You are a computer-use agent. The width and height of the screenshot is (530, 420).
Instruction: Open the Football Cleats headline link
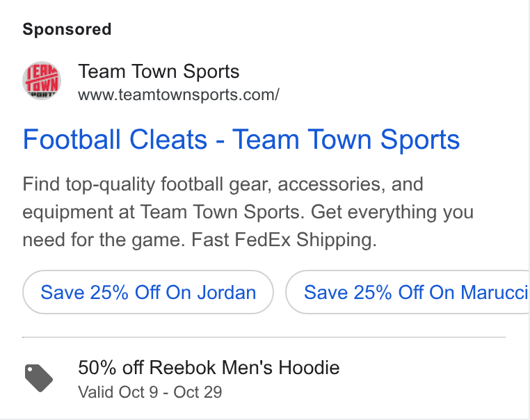coord(241,139)
